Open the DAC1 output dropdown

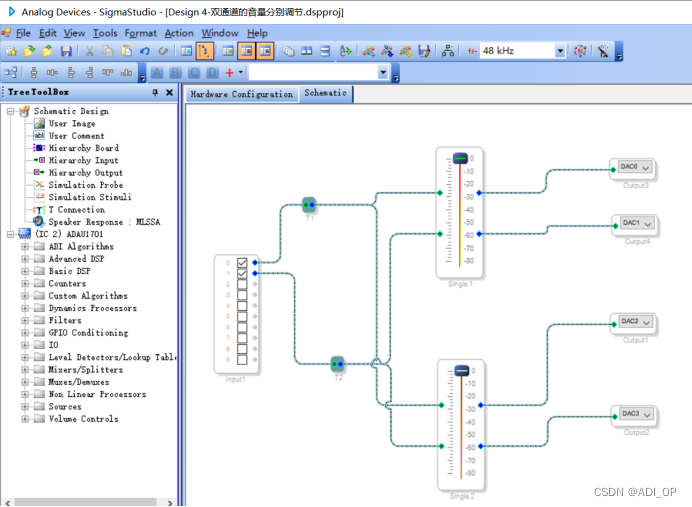click(647, 223)
